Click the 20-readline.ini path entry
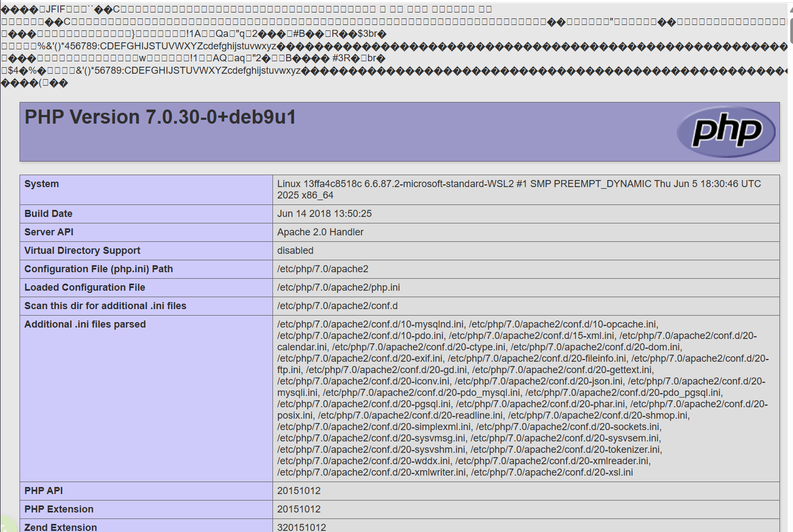 coord(409,415)
